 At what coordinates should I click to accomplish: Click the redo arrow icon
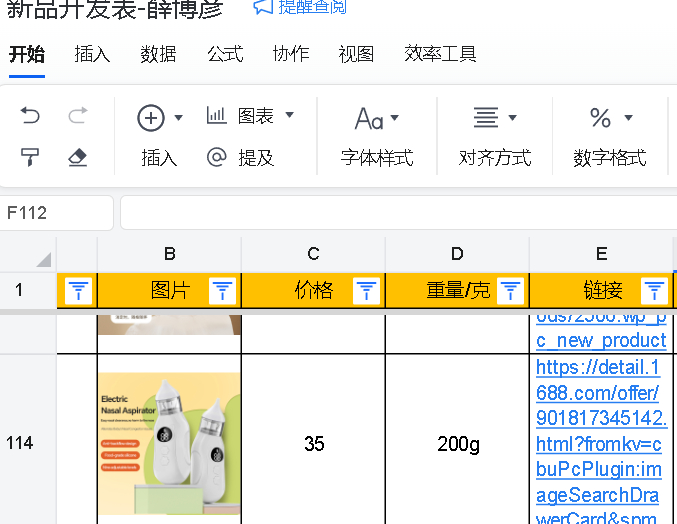click(x=78, y=117)
